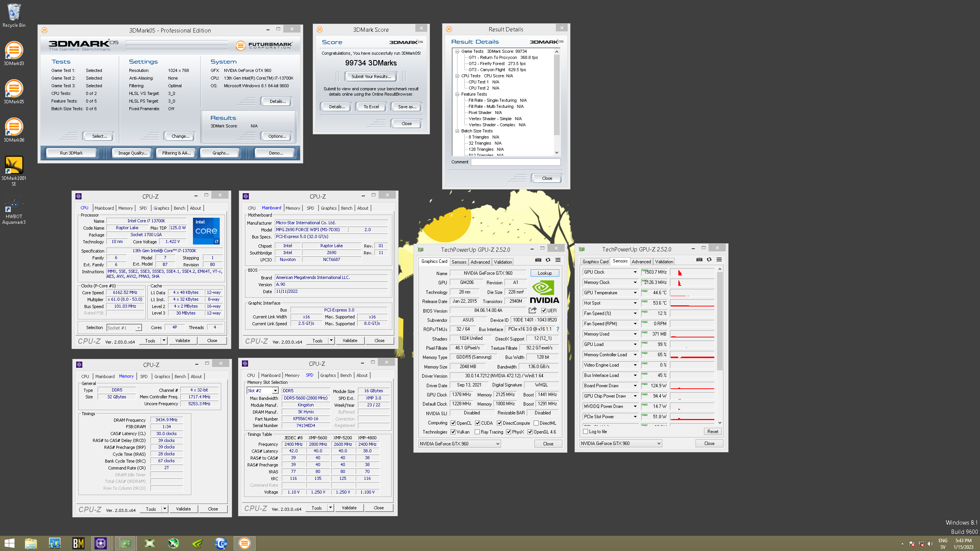Open Validation tab in GPU-Z Sensors window
Viewport: 980px width, 551px height.
664,262
